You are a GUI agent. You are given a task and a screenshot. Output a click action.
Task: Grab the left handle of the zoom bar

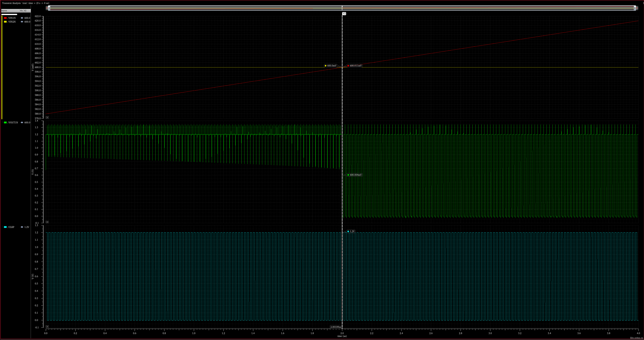(49, 8)
